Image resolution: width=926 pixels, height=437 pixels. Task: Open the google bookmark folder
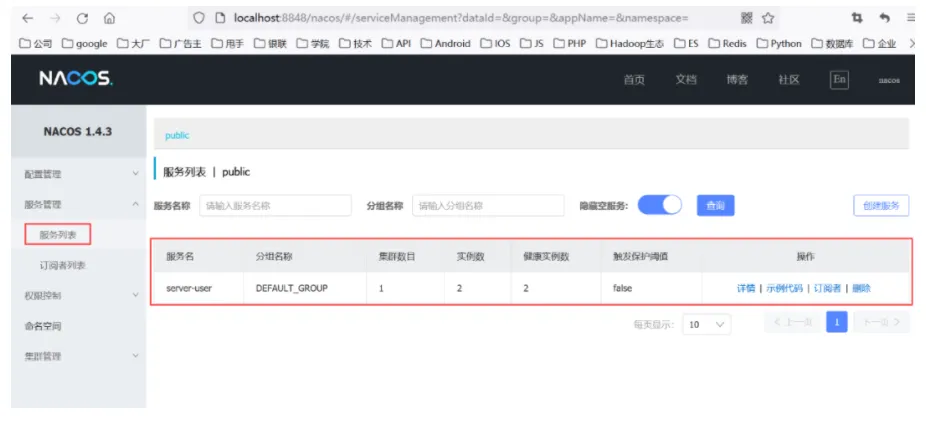tap(84, 44)
